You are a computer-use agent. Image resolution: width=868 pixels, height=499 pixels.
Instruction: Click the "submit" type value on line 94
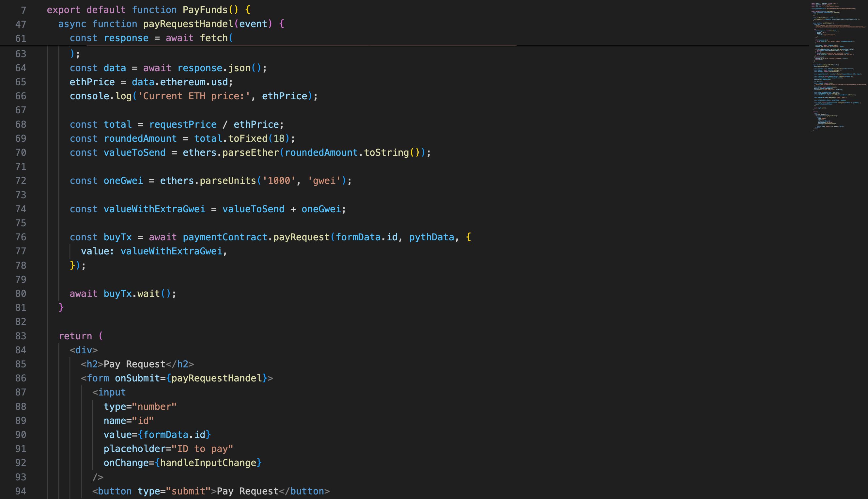[x=188, y=491]
